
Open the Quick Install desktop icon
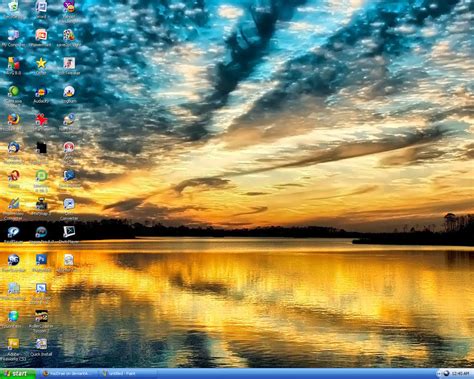pyautogui.click(x=41, y=343)
